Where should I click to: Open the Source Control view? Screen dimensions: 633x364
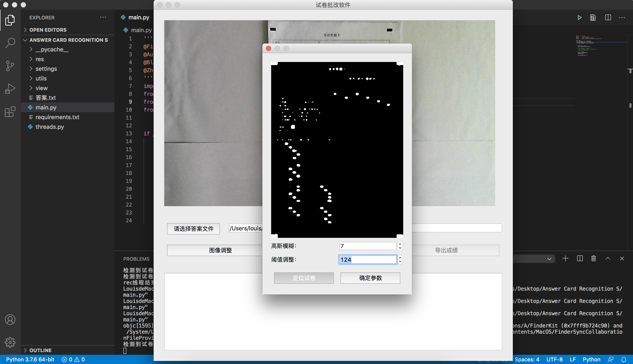tap(10, 66)
